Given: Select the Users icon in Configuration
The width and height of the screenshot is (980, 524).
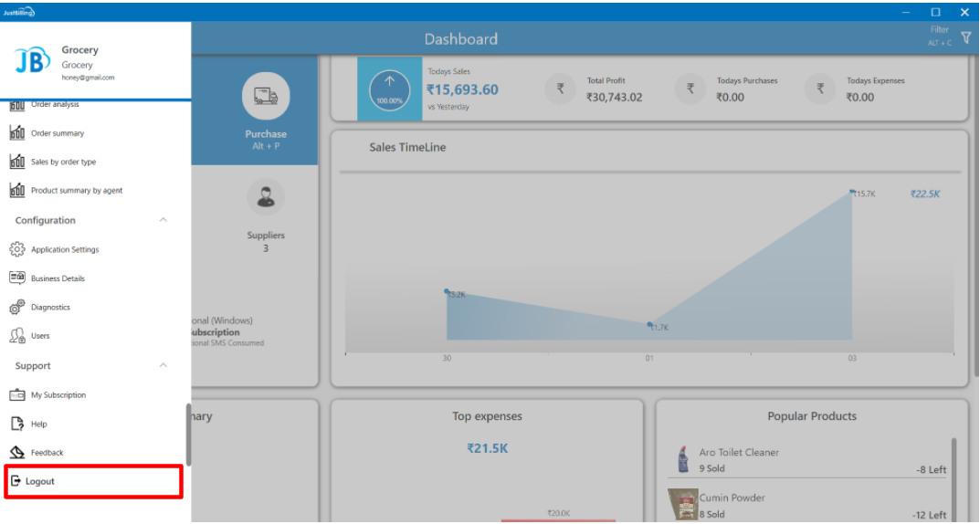Looking at the screenshot, I should tap(16, 336).
